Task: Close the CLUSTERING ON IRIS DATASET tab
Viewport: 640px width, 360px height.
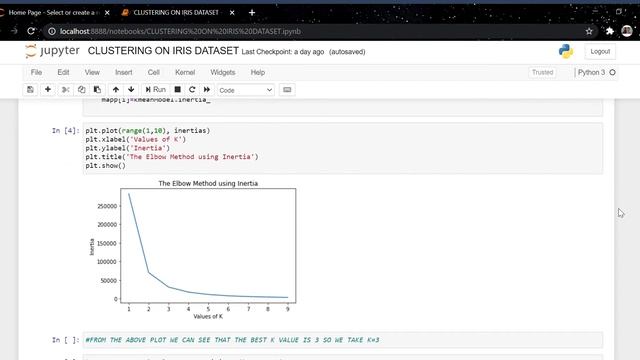Action: coord(232,13)
